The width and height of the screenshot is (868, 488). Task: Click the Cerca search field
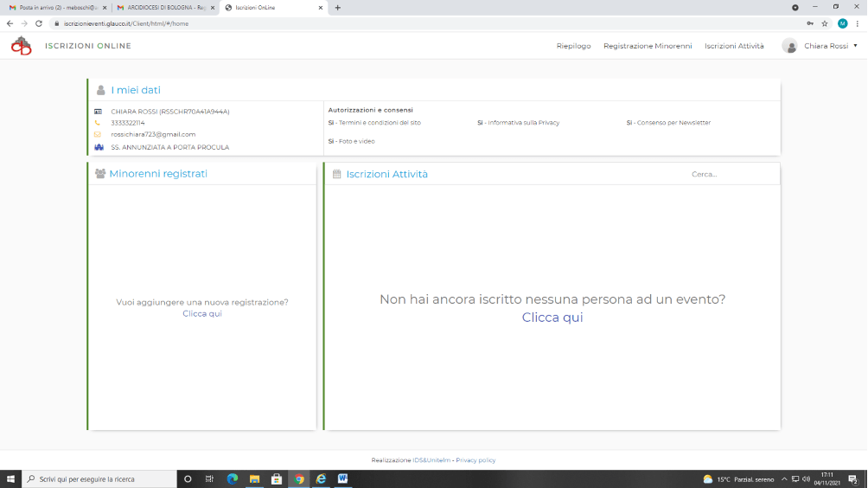click(x=731, y=174)
